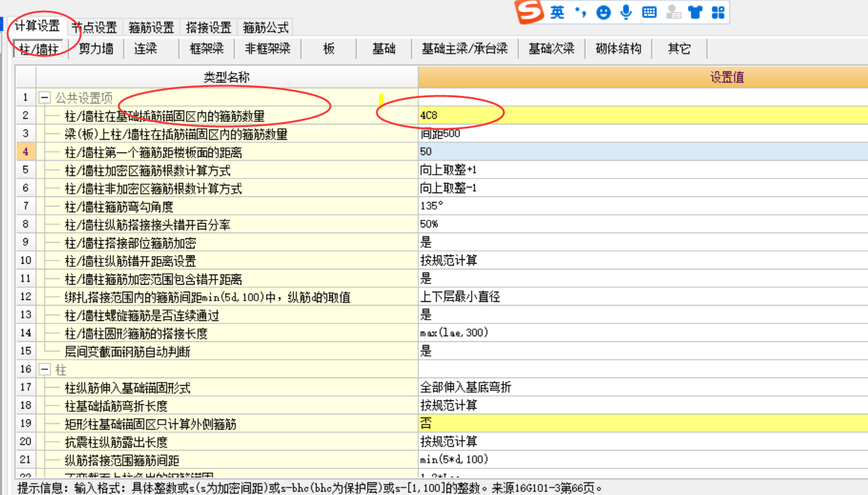Open the 向上取整-1 value cell
Viewport: 868px width, 495px height.
pyautogui.click(x=643, y=188)
